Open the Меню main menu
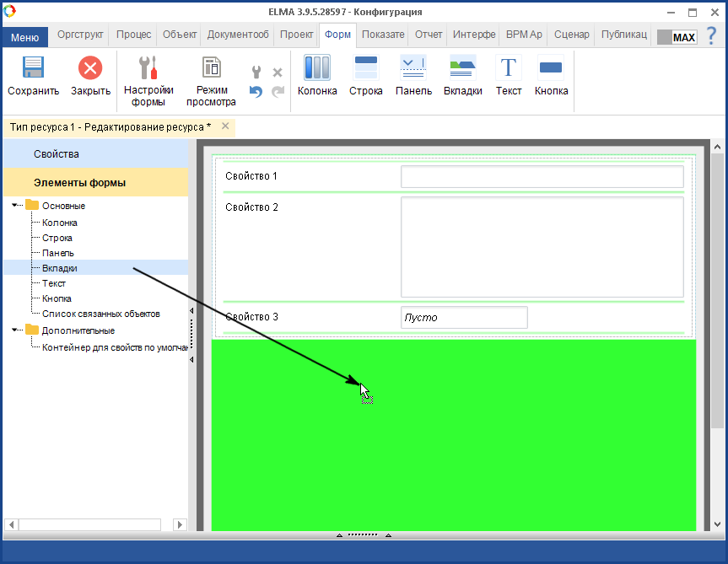The height and width of the screenshot is (564, 728). [x=24, y=37]
